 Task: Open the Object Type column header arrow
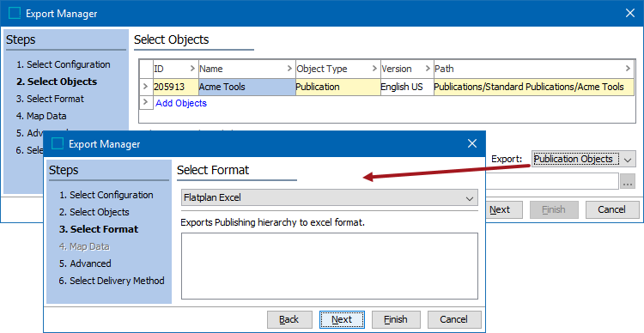374,68
